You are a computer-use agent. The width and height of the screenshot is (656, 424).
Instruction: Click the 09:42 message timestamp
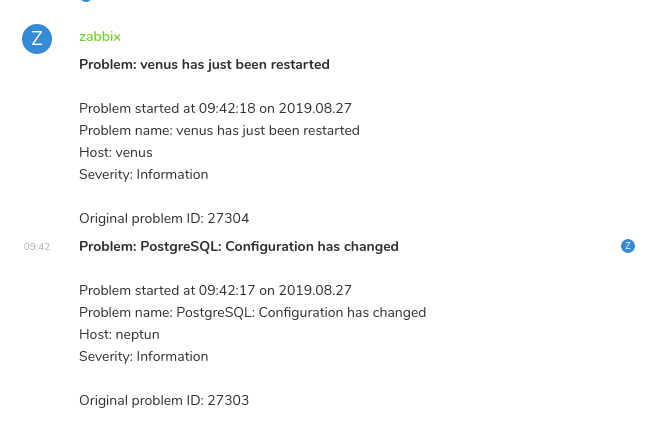coord(37,246)
